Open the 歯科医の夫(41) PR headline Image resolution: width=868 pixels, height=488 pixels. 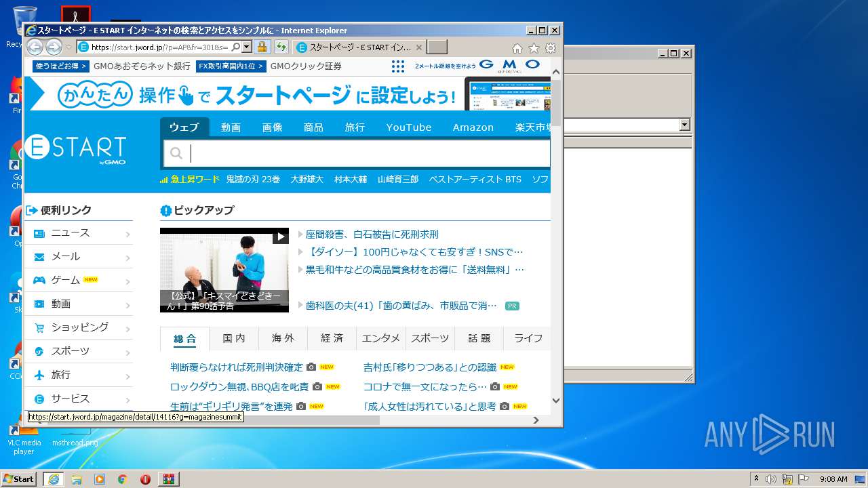[401, 306]
